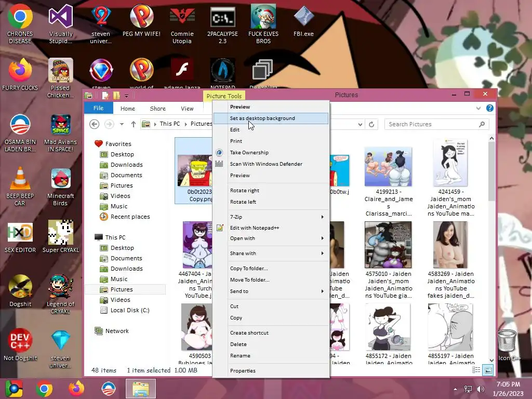Click the Firefox icon in the taskbar
This screenshot has width=532, height=399.
[76, 389]
